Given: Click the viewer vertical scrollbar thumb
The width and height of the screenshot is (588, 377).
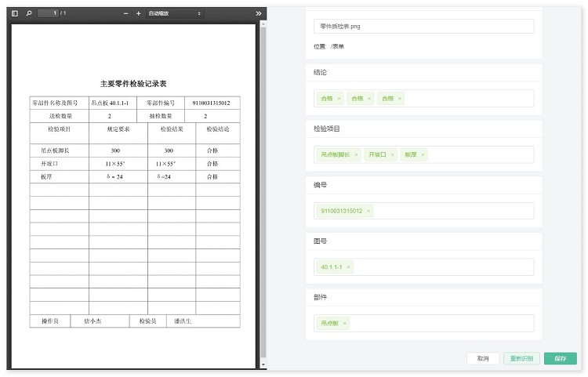Looking at the screenshot, I should (263, 191).
